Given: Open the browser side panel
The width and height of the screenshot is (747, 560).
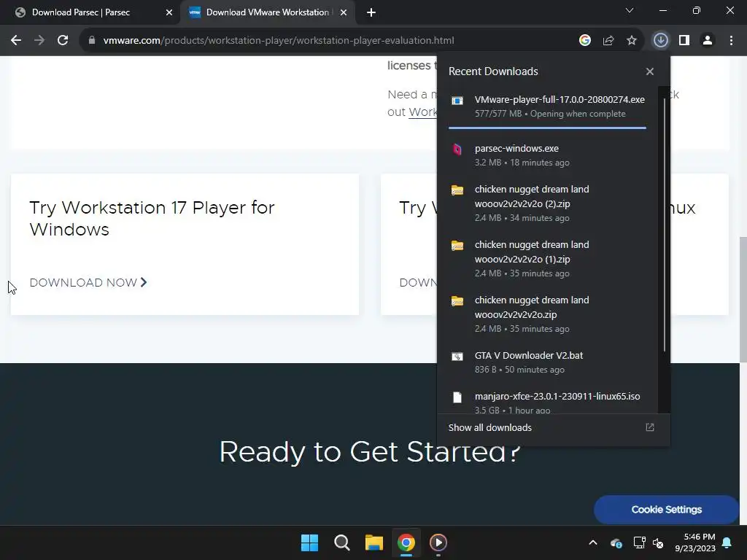Looking at the screenshot, I should (684, 41).
